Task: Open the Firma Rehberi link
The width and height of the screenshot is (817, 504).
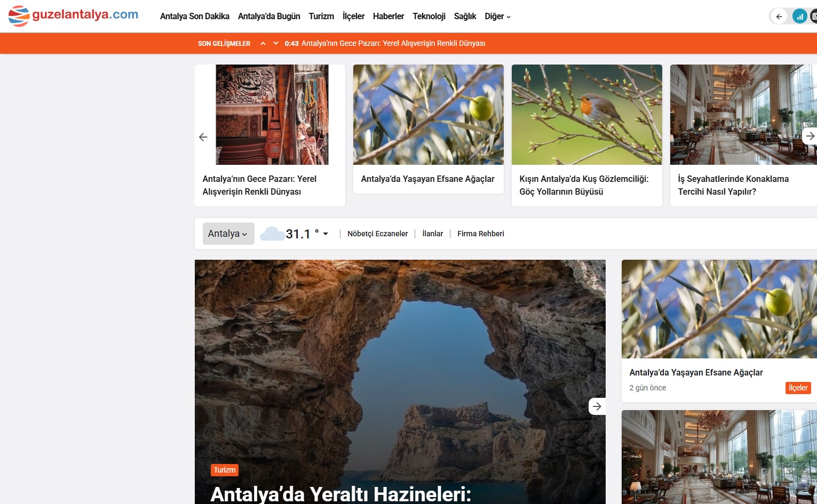Action: pos(480,234)
